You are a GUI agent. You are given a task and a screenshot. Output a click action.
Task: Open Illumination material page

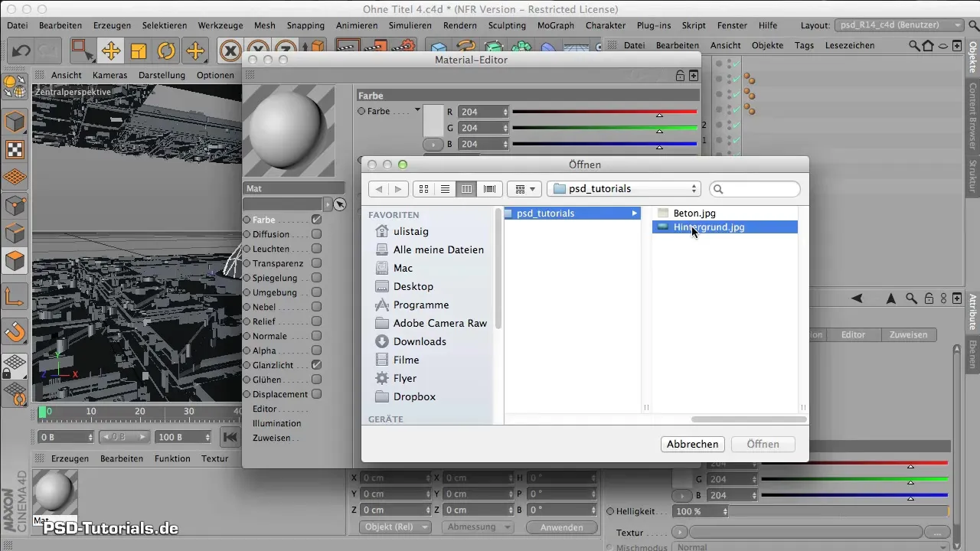click(276, 423)
